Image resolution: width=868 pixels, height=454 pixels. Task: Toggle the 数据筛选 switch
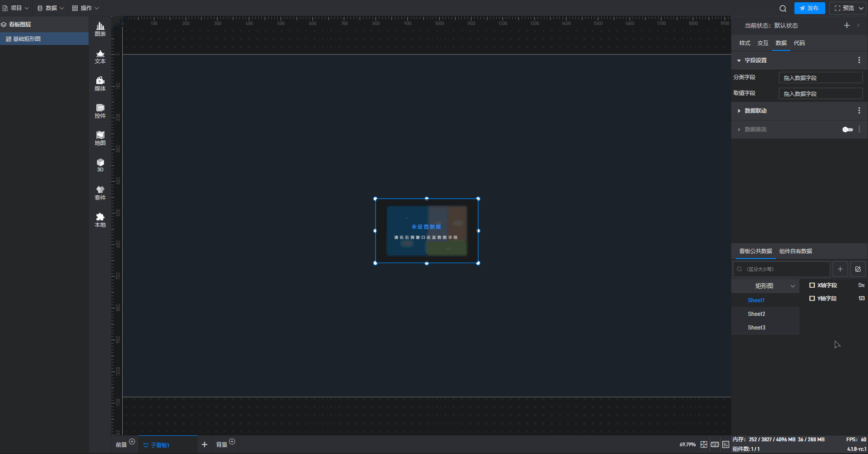coord(847,130)
